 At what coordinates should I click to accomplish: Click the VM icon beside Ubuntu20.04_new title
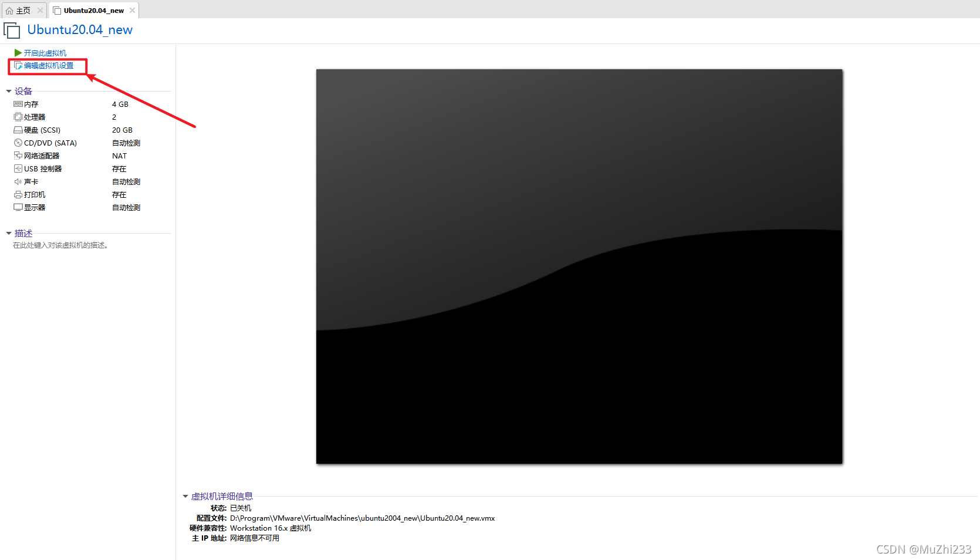pos(12,30)
